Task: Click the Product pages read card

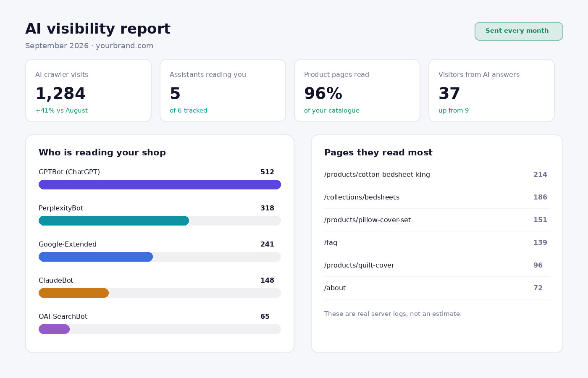Action: (357, 91)
